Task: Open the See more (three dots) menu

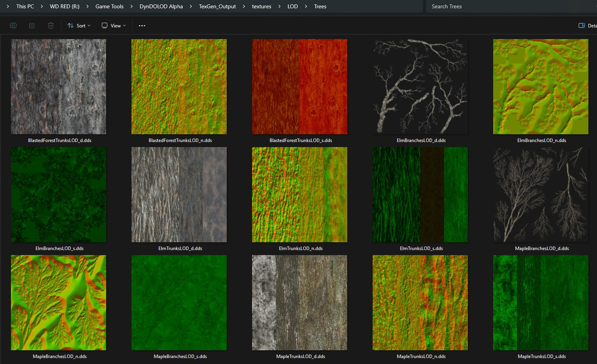Action: tap(142, 26)
